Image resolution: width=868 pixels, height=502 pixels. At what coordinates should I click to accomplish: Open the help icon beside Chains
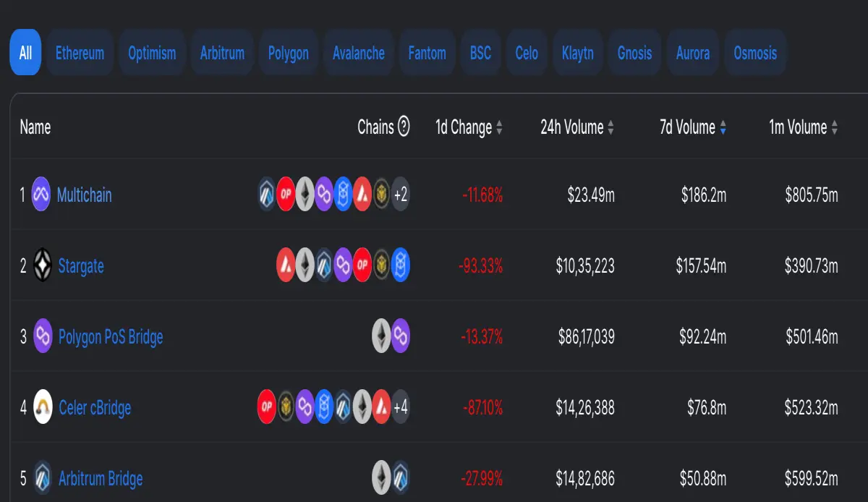[404, 127]
